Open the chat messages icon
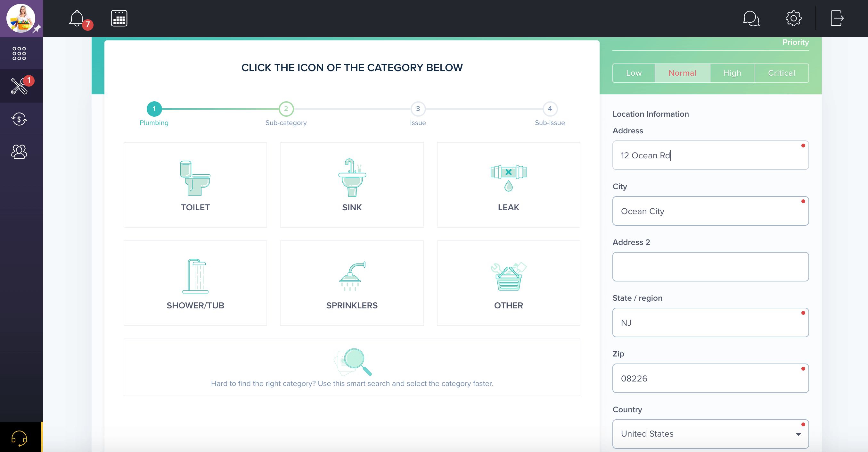 pyautogui.click(x=751, y=18)
